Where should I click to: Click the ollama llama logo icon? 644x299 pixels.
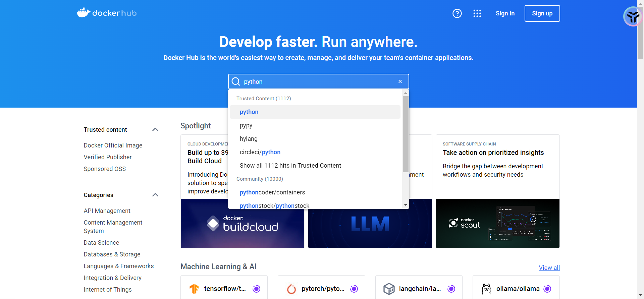486,289
